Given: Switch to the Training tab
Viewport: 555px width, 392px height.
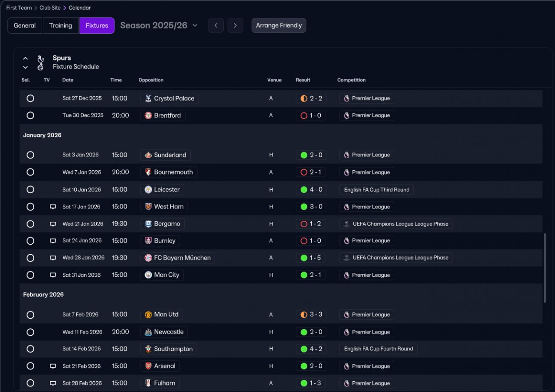Looking at the screenshot, I should click(61, 26).
